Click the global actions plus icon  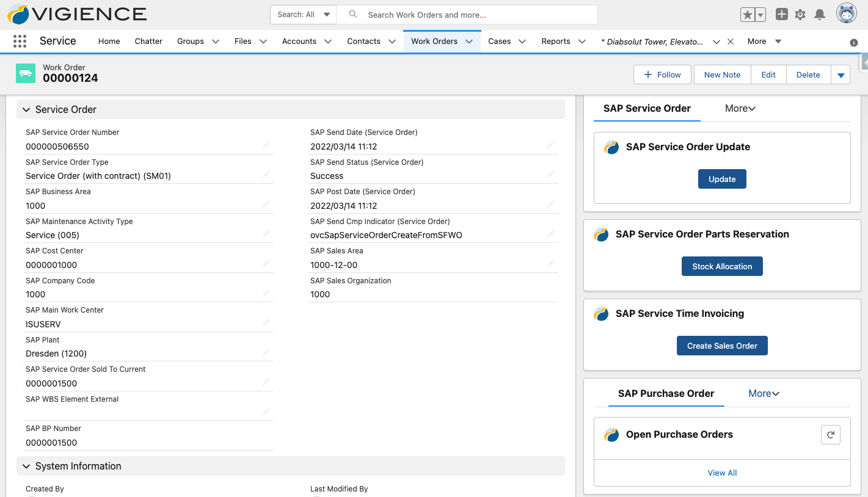point(781,15)
